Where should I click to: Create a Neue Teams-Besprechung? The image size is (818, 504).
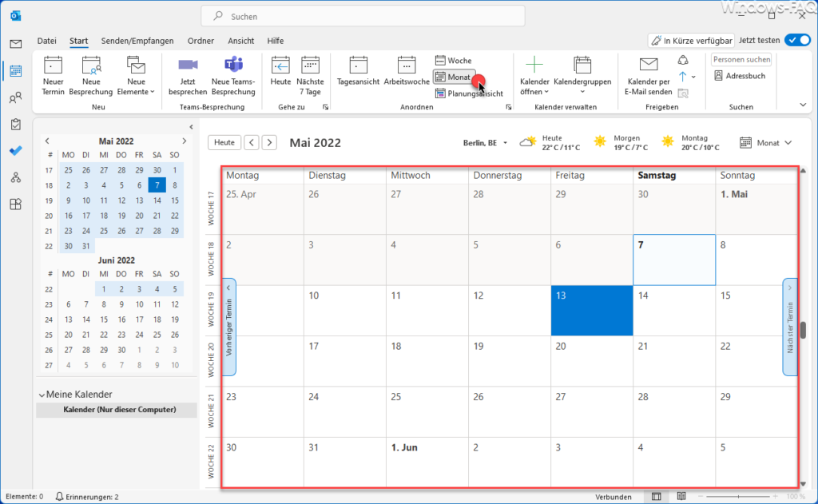pyautogui.click(x=233, y=76)
